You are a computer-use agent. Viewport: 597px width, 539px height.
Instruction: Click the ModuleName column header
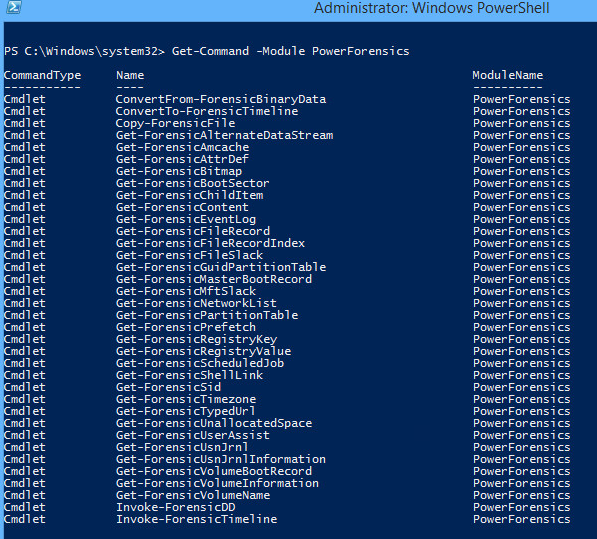coord(508,75)
